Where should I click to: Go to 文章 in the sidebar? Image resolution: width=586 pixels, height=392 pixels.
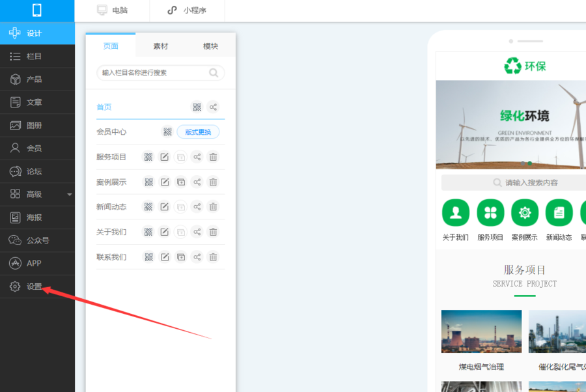[37, 102]
